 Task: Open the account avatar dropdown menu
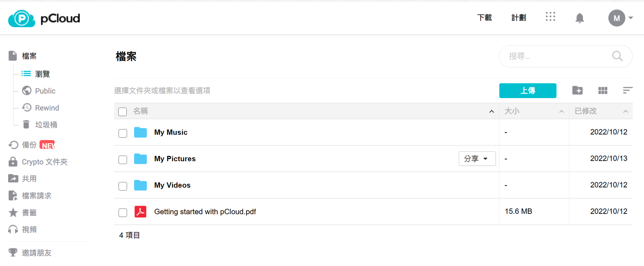[620, 18]
